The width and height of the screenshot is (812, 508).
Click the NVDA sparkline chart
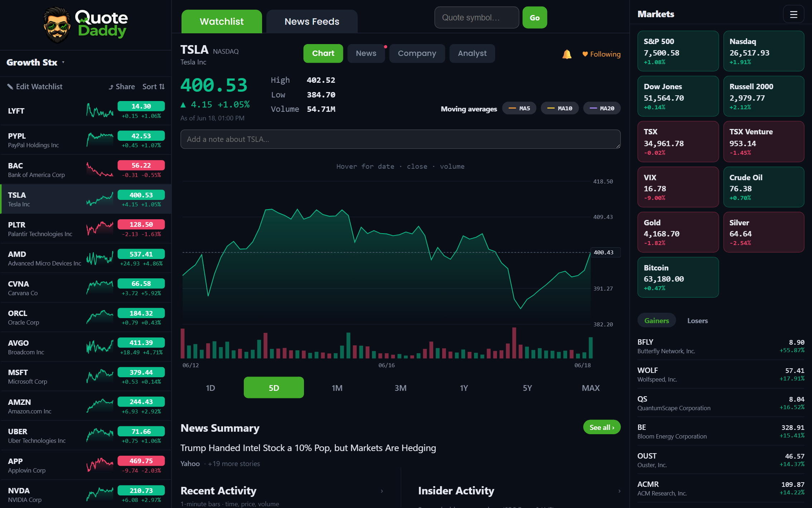(x=100, y=495)
